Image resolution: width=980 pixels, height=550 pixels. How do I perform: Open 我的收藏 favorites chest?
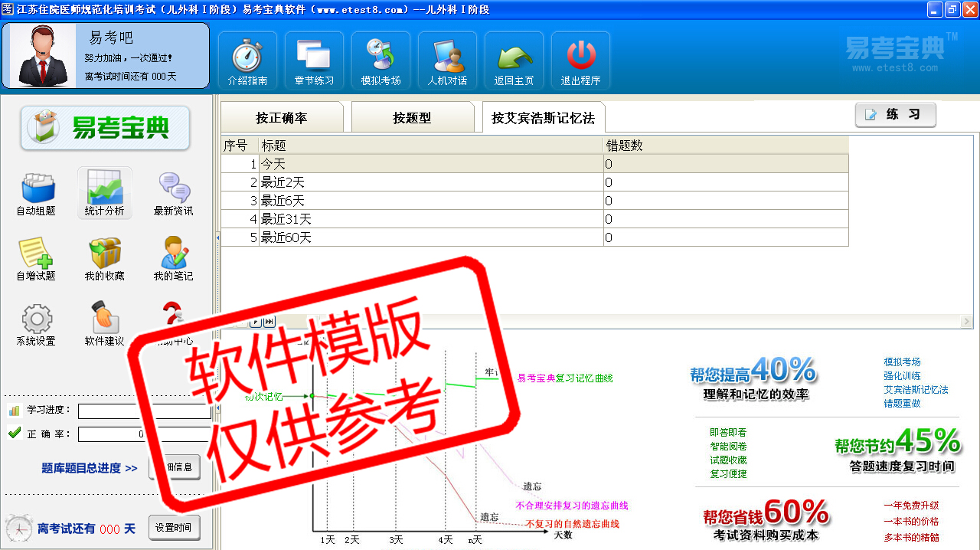[x=105, y=258]
